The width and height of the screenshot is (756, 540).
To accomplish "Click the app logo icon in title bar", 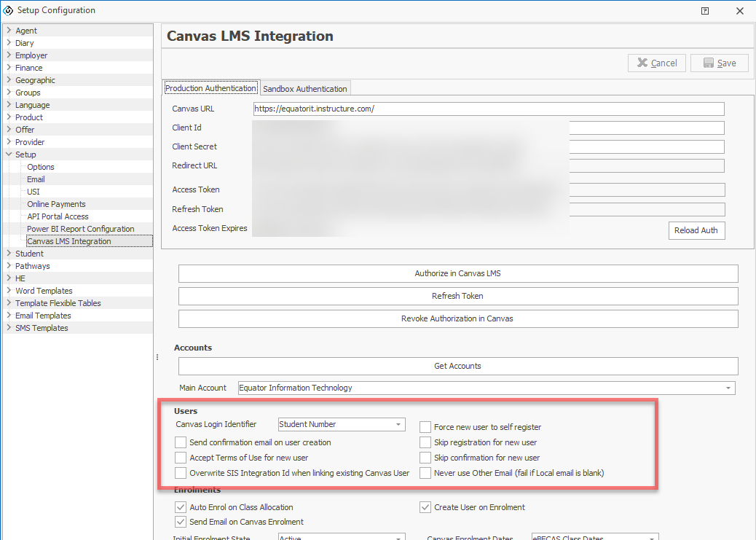I will [9, 11].
